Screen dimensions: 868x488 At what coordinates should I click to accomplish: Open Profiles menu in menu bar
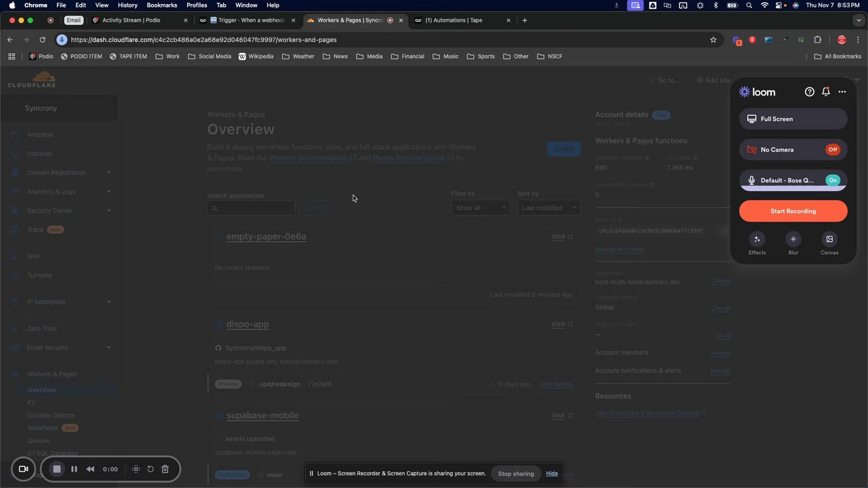tap(197, 5)
